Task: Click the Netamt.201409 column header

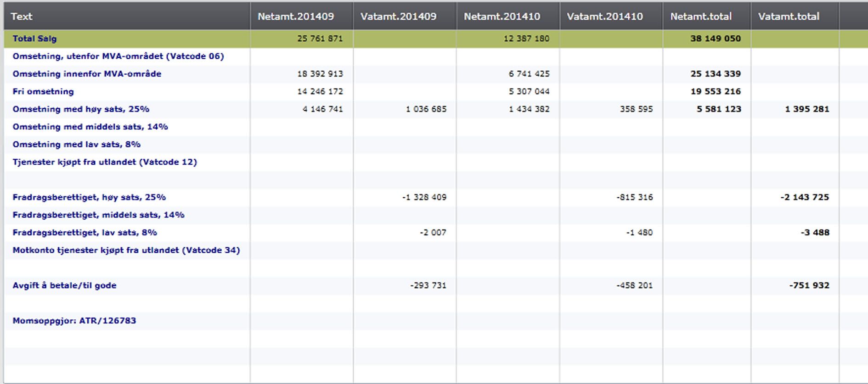Action: (x=295, y=17)
